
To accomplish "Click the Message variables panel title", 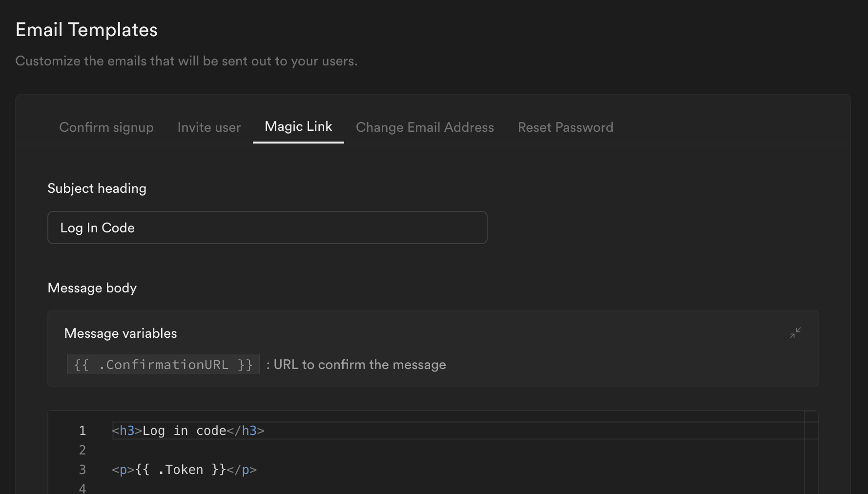I will tap(120, 333).
